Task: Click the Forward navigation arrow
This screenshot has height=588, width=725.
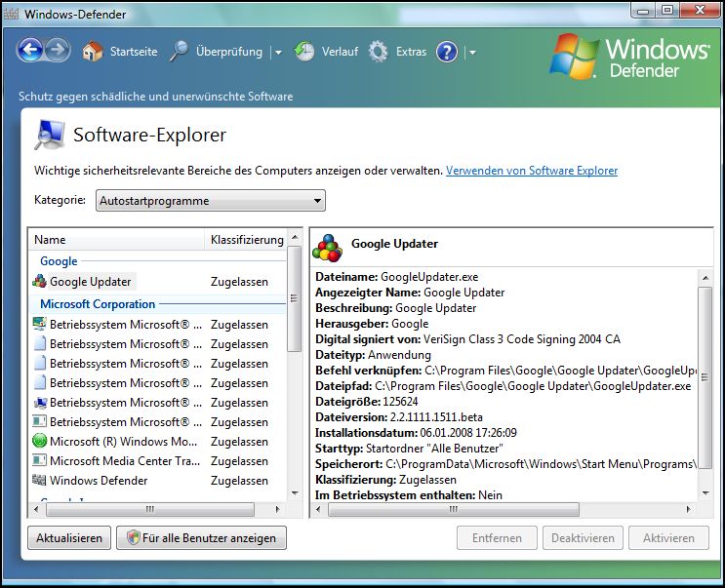Action: click(x=58, y=50)
